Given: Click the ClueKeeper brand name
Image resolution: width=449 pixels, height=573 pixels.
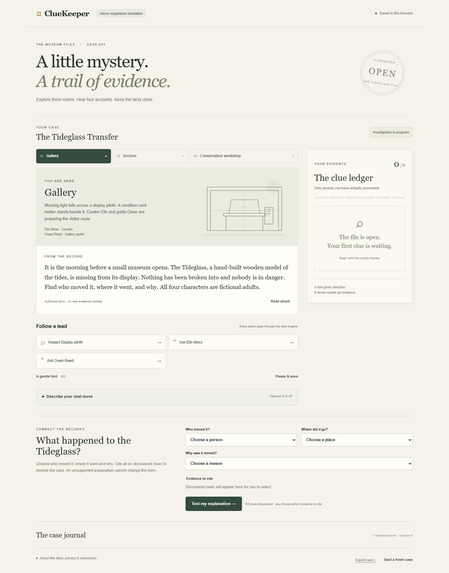Looking at the screenshot, I should coord(67,14).
